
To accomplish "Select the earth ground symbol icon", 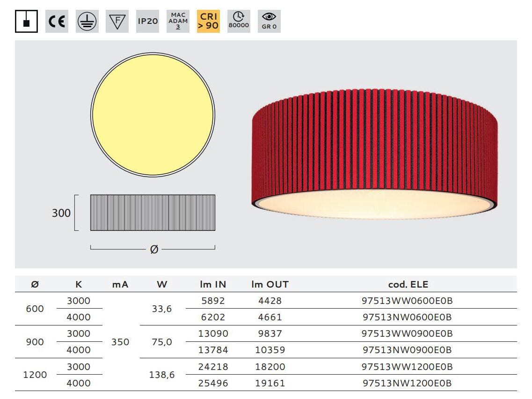I will (x=87, y=21).
